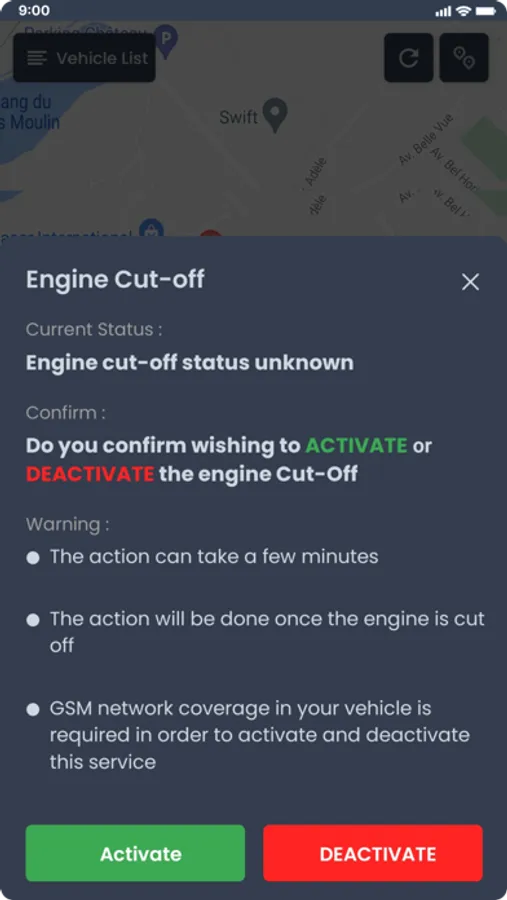
Task: Tap the green ACTIVATE word in confirmation text
Action: (x=356, y=445)
